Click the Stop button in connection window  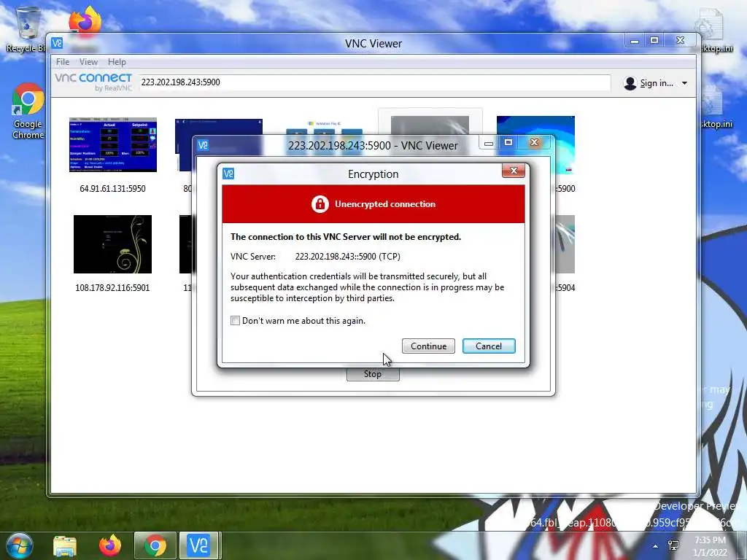click(373, 374)
